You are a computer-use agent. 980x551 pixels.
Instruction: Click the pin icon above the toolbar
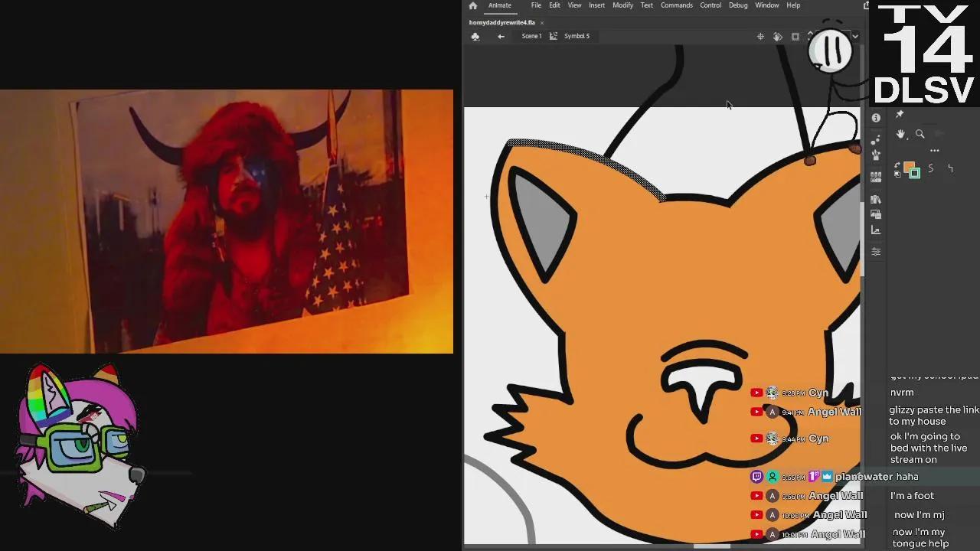(x=899, y=112)
